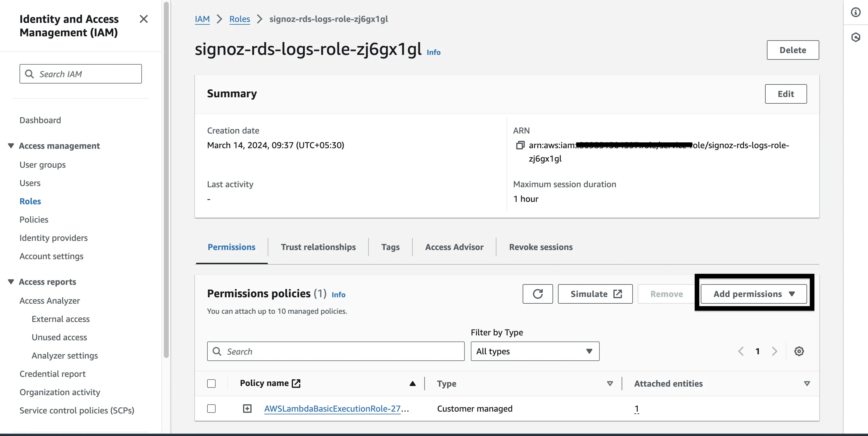Image resolution: width=868 pixels, height=436 pixels.
Task: Open Service control policies (SCPs)
Action: click(x=77, y=410)
